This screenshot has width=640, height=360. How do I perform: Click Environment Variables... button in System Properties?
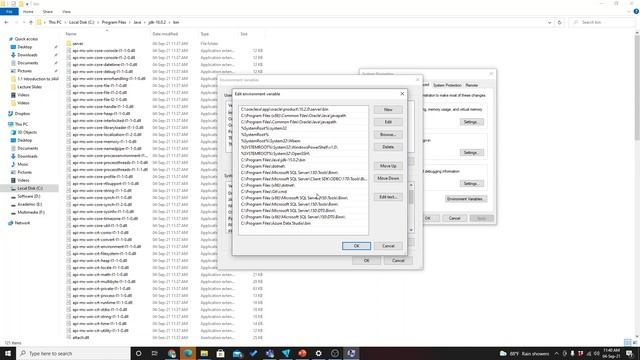[466, 199]
